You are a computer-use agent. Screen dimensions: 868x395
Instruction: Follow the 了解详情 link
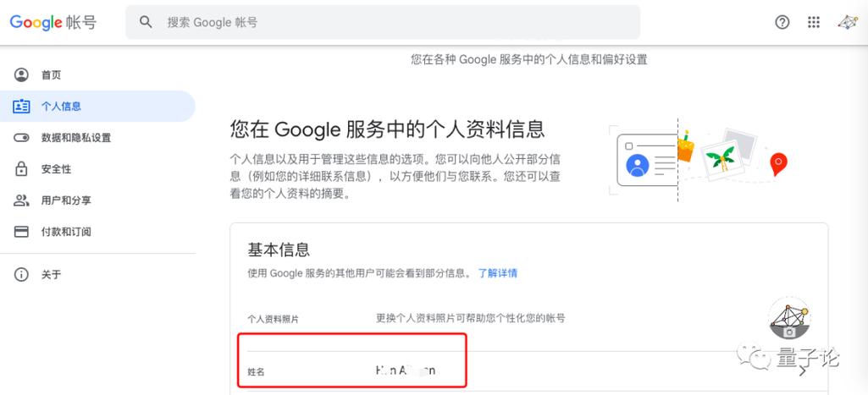[x=498, y=272]
